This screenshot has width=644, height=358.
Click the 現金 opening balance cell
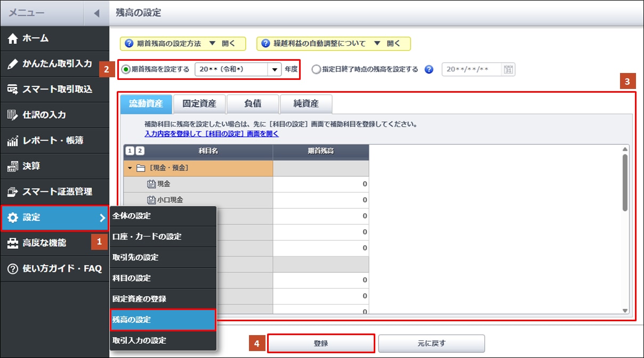click(x=320, y=184)
